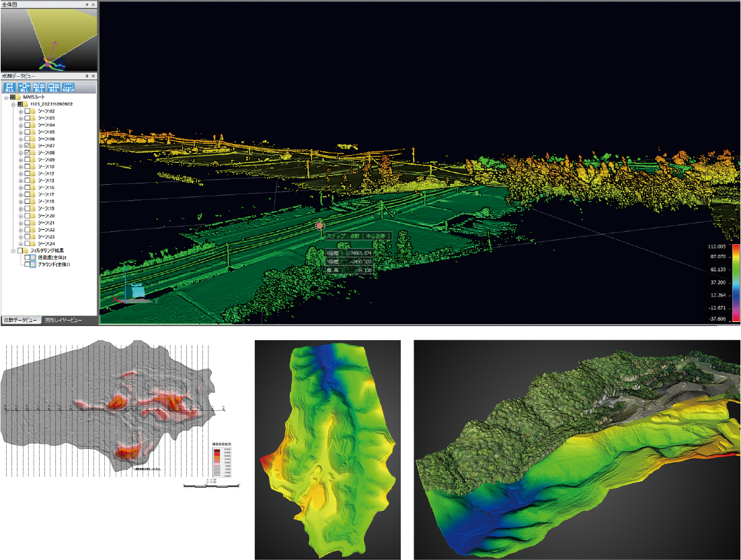Click the X座標 value in snap tooltip
This screenshot has width=741, height=560.
pos(359,253)
